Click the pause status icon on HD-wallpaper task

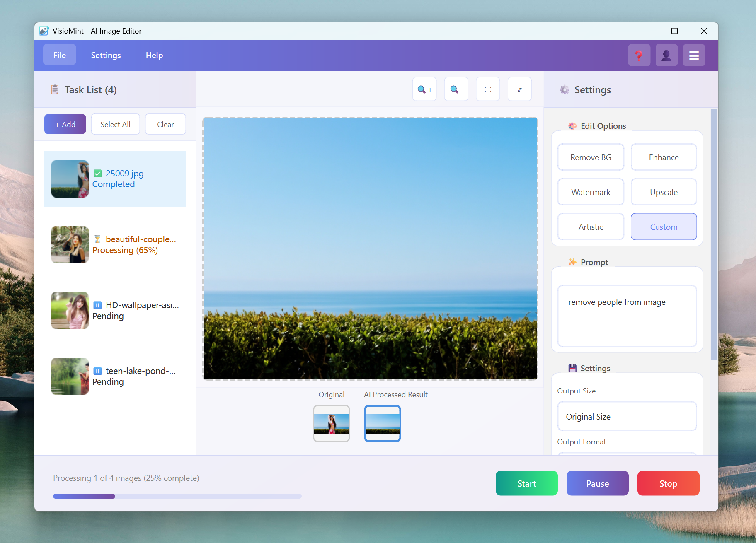(x=97, y=305)
